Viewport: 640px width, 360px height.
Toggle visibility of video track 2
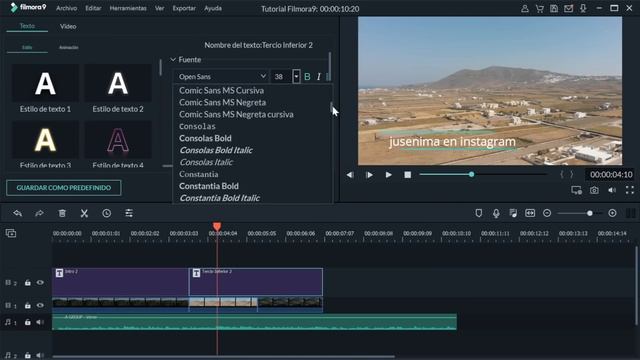tap(40, 282)
